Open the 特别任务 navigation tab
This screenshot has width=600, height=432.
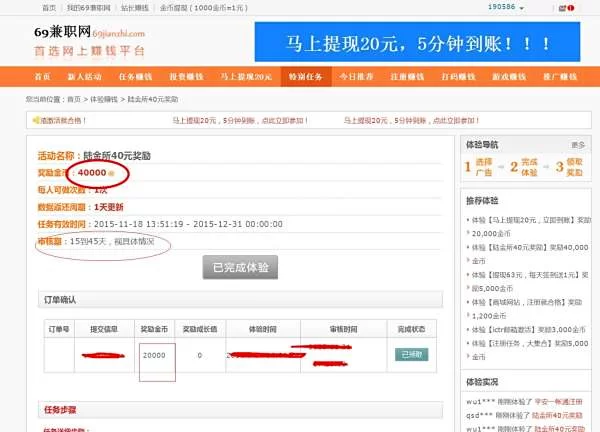[304, 77]
